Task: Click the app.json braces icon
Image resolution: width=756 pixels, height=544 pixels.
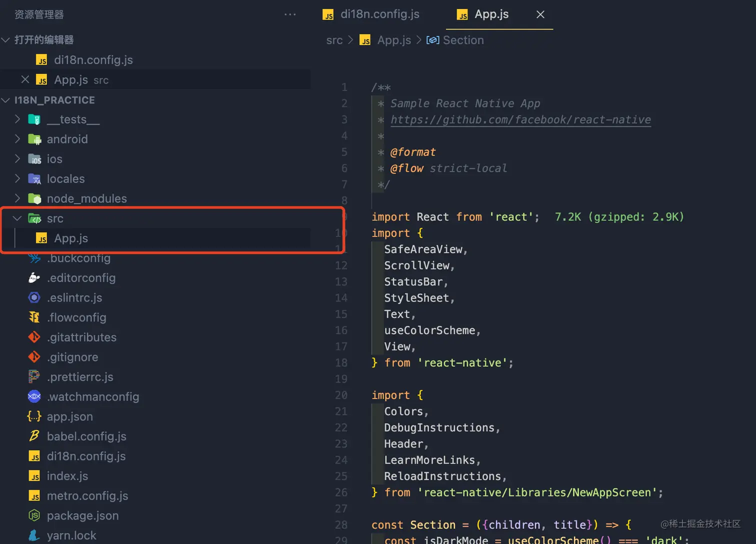Action: [x=34, y=416]
